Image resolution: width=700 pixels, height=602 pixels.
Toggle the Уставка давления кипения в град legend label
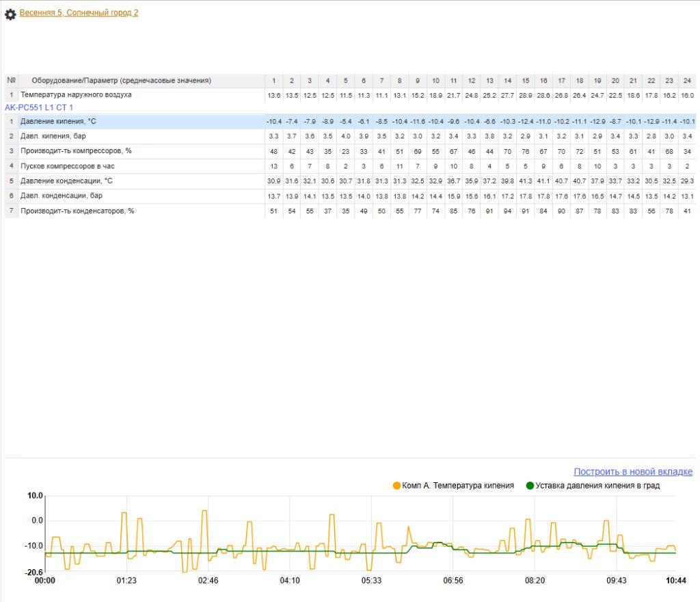(x=597, y=486)
